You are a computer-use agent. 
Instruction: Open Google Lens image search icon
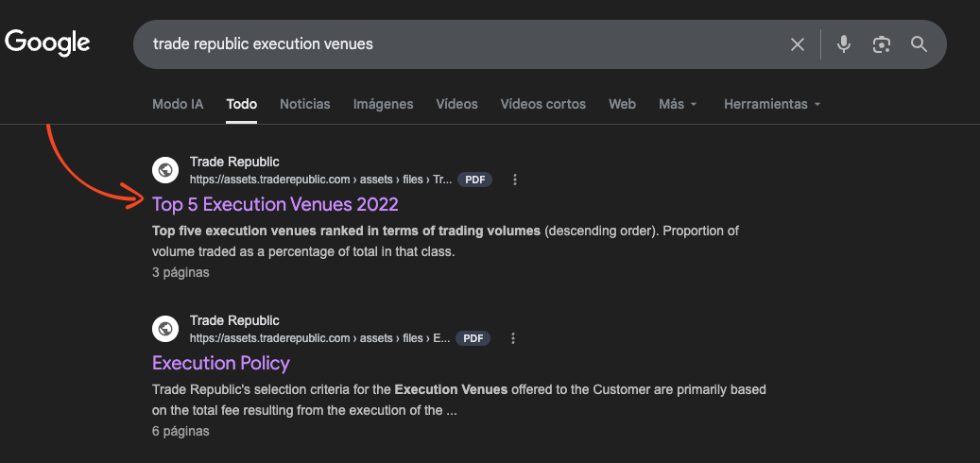[882, 44]
